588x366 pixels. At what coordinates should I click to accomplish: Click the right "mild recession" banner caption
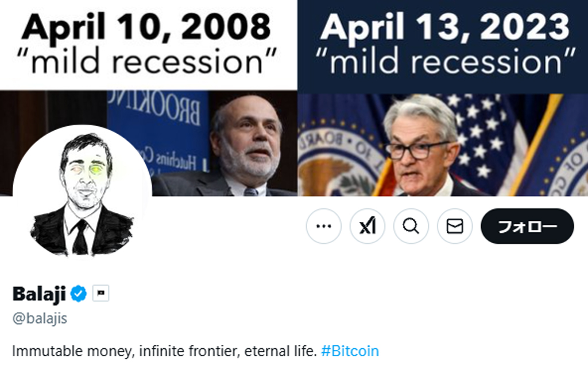pyautogui.click(x=446, y=61)
